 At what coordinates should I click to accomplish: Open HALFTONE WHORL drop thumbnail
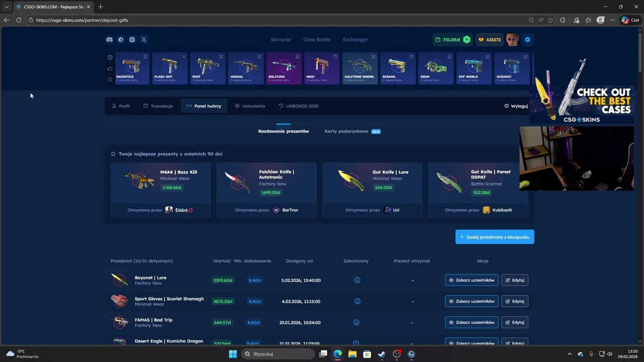coord(360,68)
